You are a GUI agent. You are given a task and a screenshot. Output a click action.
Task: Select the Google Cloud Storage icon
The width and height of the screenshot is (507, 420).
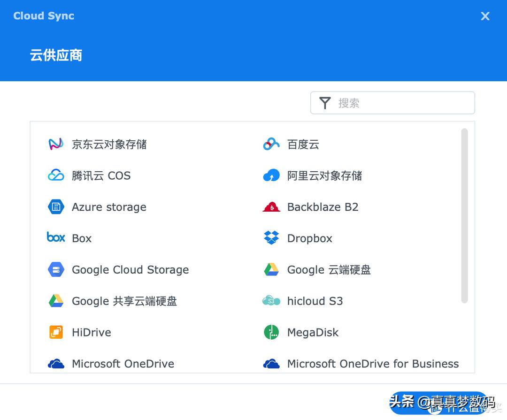point(56,269)
